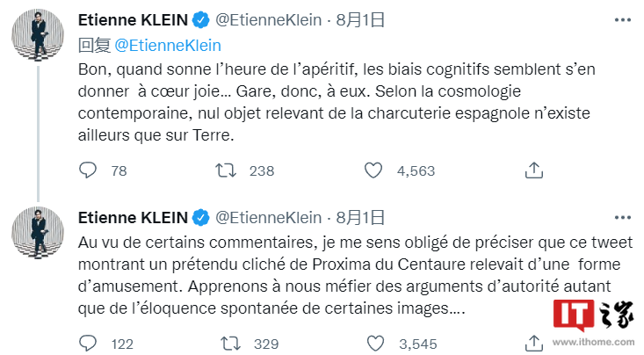Retweet the second tweet with 329 retweets
This screenshot has height=355, width=644.
227,343
